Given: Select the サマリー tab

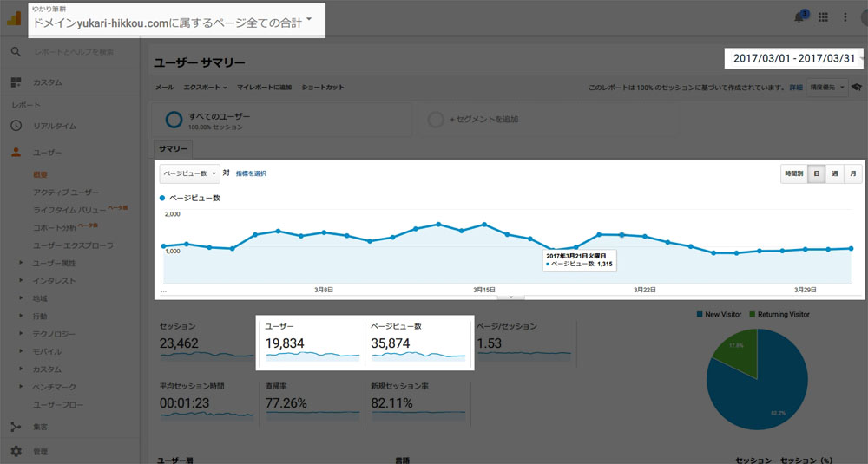Looking at the screenshot, I should point(173,149).
